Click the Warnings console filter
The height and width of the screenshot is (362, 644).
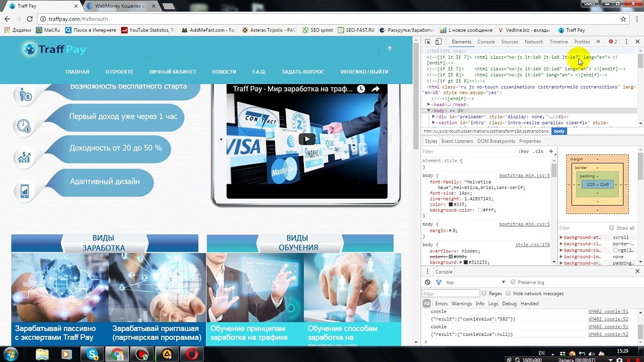[x=461, y=304]
